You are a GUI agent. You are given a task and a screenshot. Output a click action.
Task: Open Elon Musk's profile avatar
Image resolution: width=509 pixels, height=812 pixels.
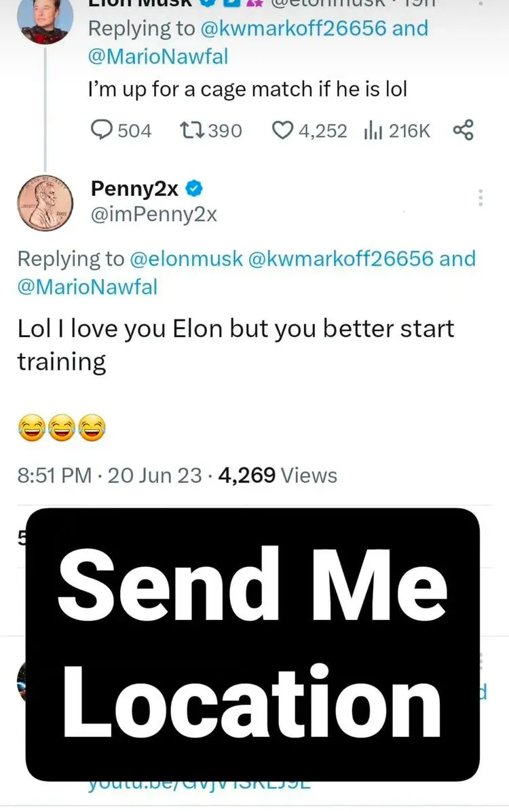[x=45, y=18]
